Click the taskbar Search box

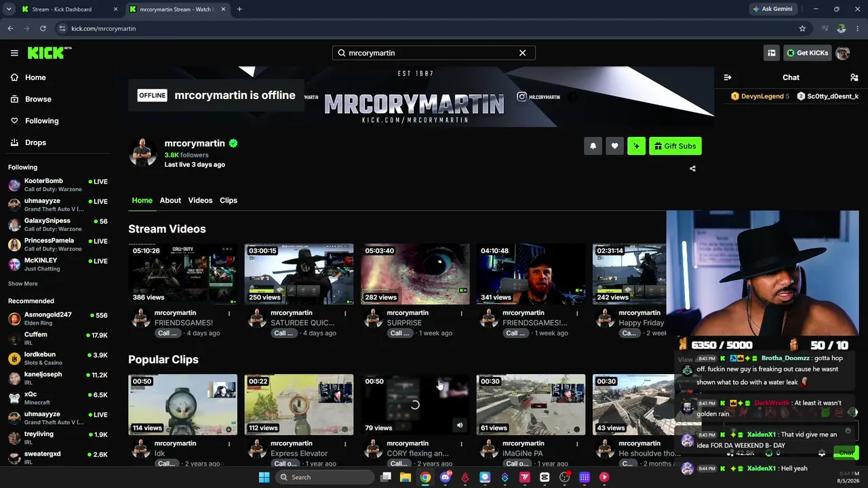tap(325, 477)
